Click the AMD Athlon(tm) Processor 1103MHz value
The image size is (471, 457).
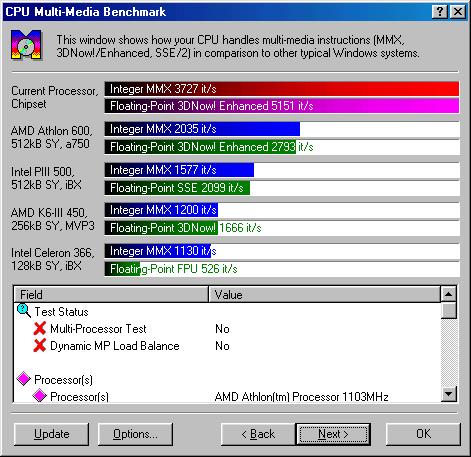tap(302, 397)
